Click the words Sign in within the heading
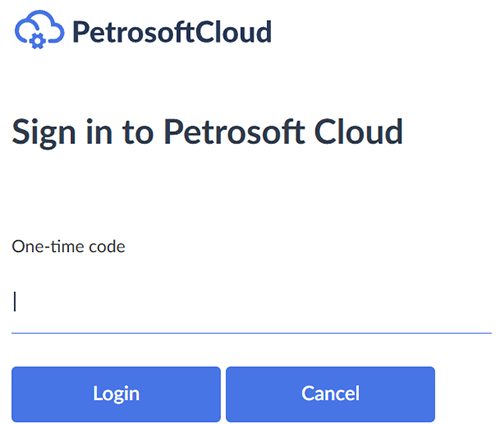The image size is (500, 424). pos(62,133)
